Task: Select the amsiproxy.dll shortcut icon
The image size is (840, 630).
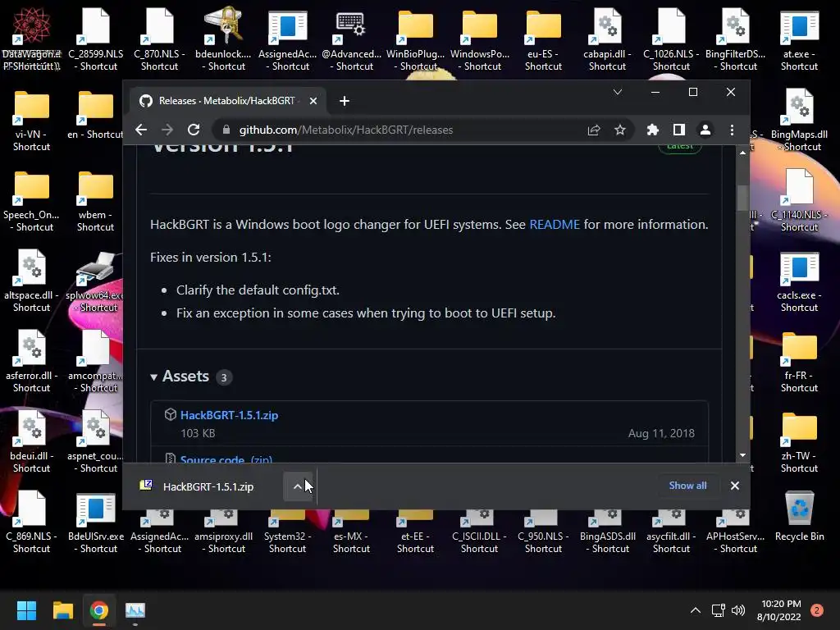Action: [x=223, y=533]
